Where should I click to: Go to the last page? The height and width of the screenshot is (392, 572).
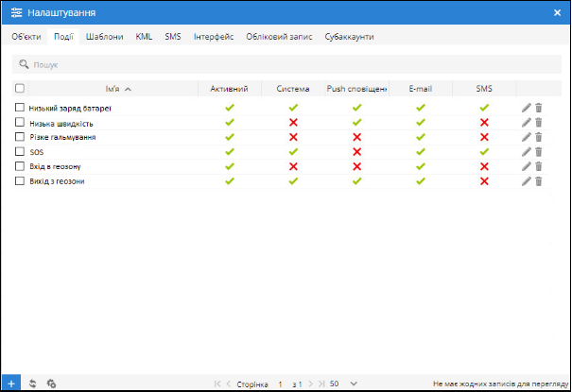321,383
